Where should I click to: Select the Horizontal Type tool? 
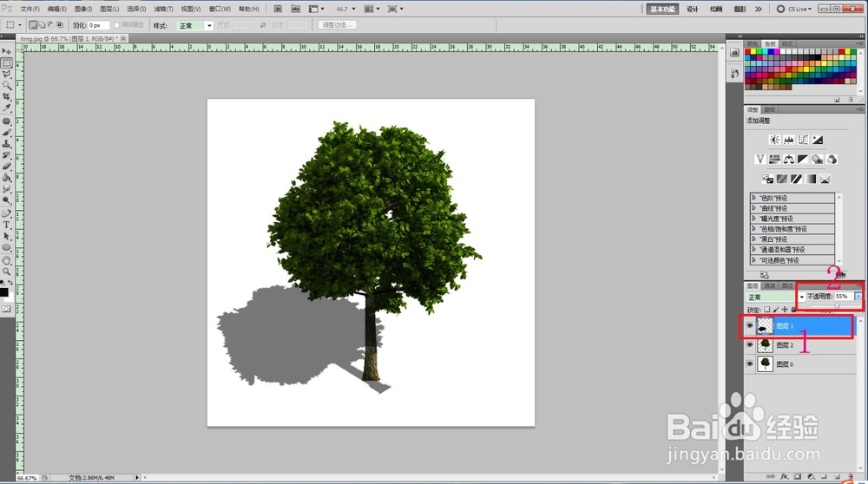point(7,224)
